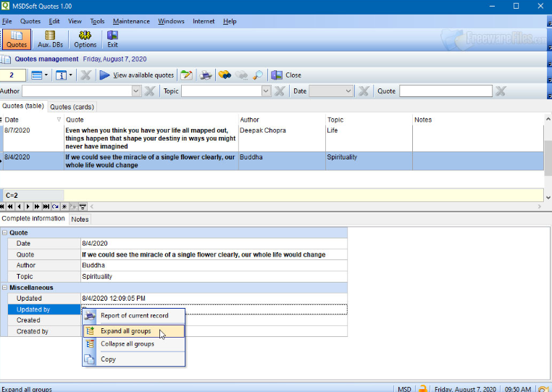Switch to the Notes tab
Screen dimensions: 552x392
point(80,220)
